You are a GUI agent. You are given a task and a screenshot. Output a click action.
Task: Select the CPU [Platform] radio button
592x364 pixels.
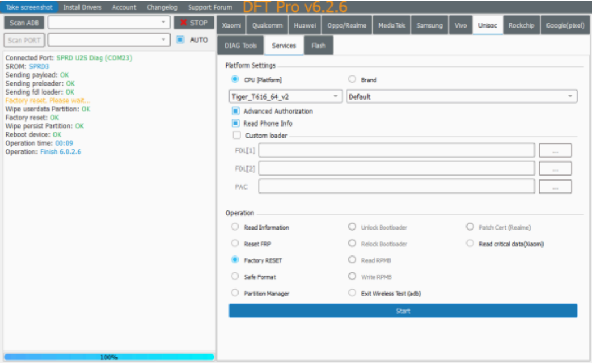coord(235,79)
